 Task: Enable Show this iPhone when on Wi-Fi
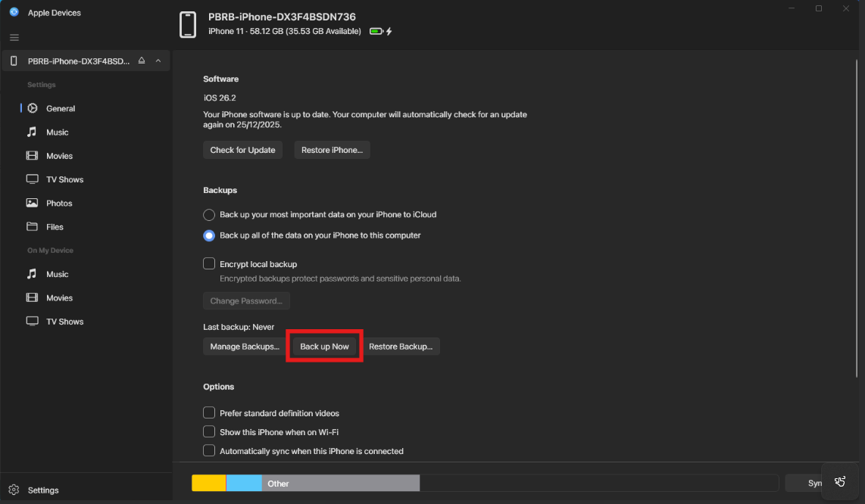(x=209, y=431)
